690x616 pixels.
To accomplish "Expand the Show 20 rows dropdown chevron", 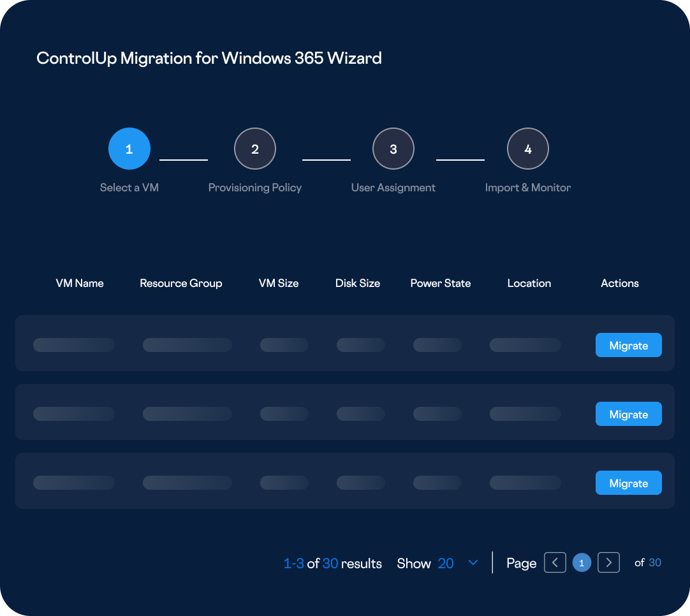I will (473, 562).
